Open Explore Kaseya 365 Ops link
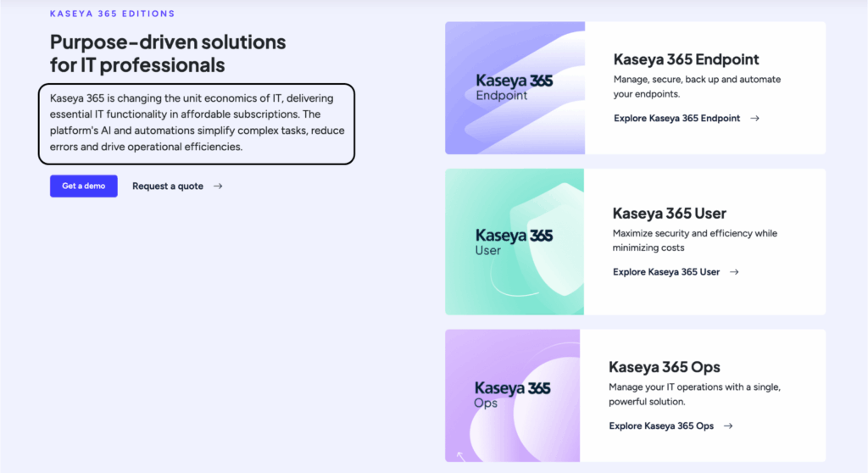This screenshot has width=868, height=473. [x=661, y=426]
